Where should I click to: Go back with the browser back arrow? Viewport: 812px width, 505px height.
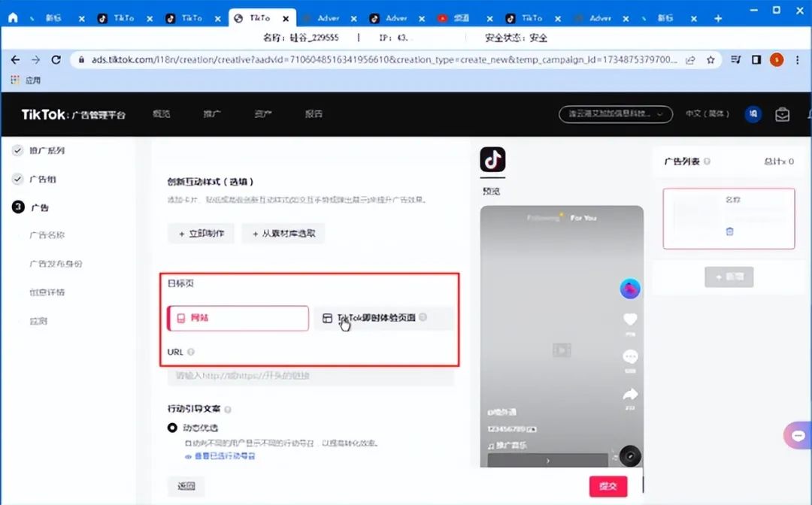(16, 60)
